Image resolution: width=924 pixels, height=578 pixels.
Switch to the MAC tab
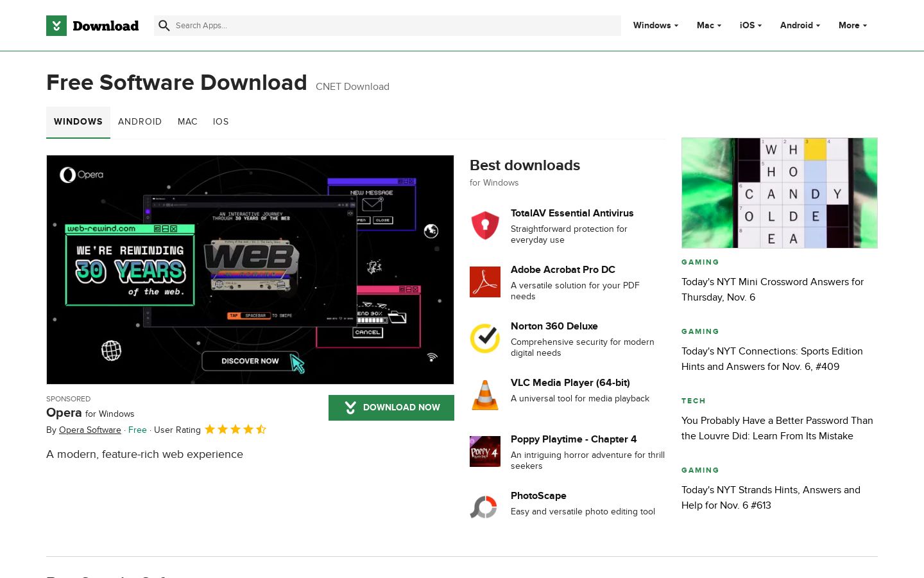pyautogui.click(x=187, y=122)
